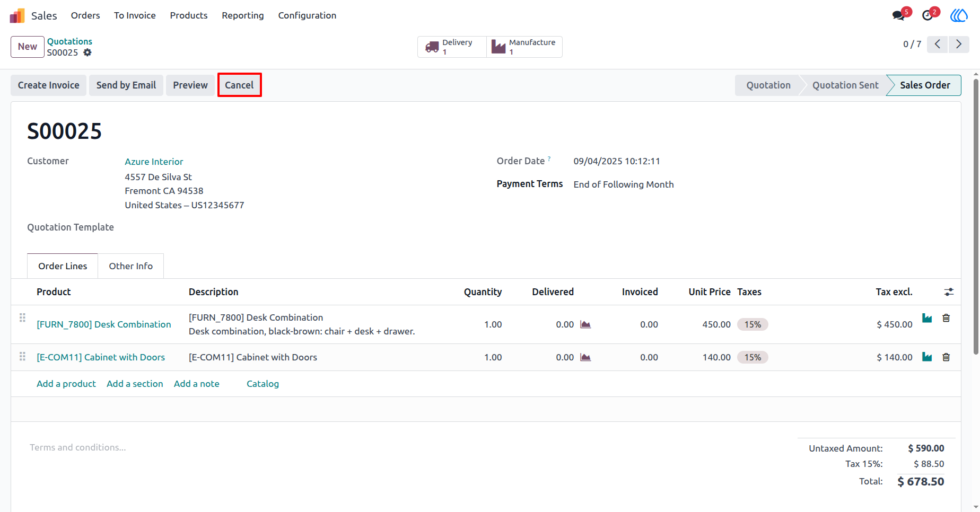Image resolution: width=980 pixels, height=512 pixels.
Task: Click Add a note link
Action: click(x=197, y=384)
